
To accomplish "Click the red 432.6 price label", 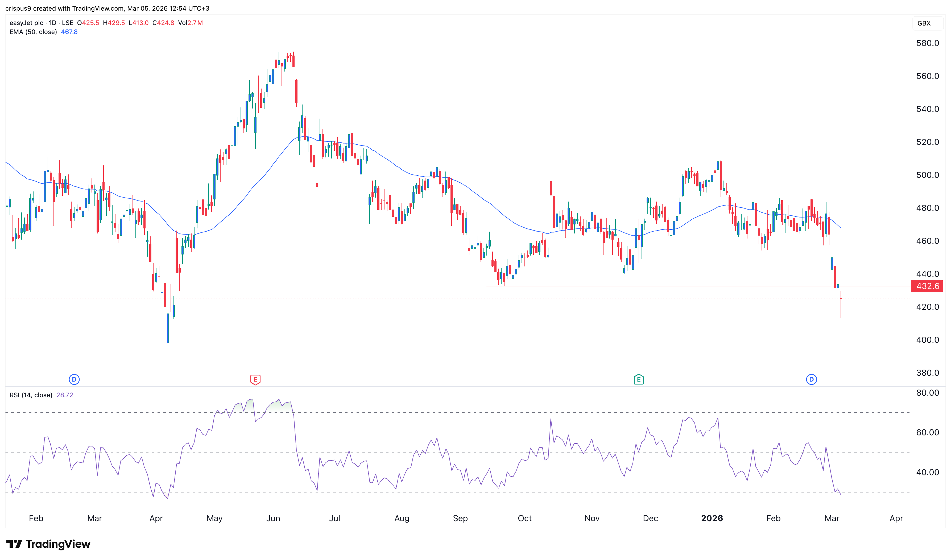I will 927,286.
